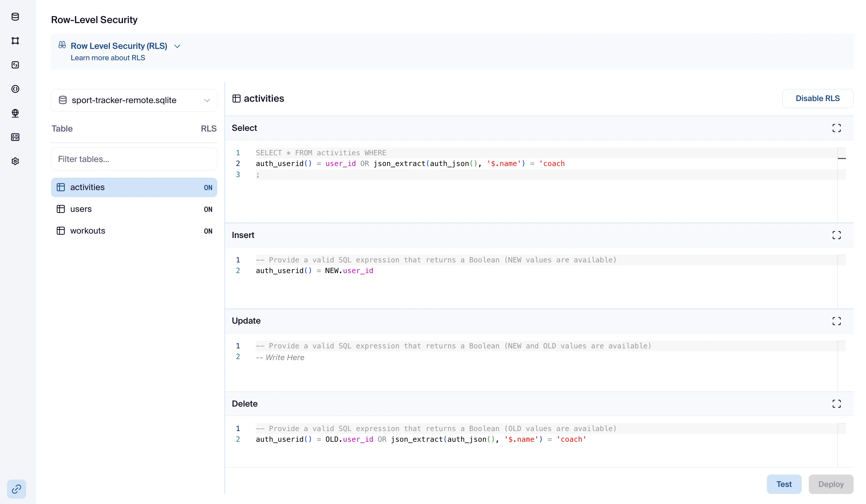The width and height of the screenshot is (866, 504).
Task: Open the API code sidebar icon
Action: pos(15,89)
